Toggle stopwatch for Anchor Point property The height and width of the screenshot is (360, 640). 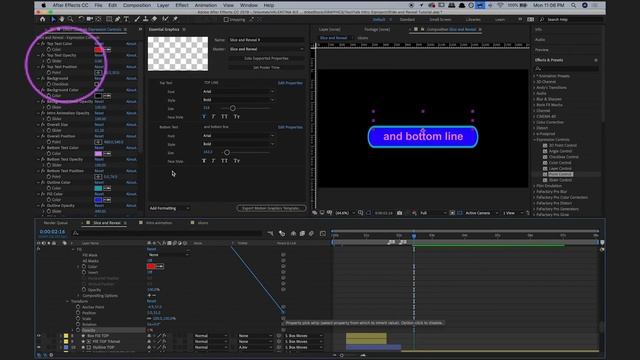point(78,307)
